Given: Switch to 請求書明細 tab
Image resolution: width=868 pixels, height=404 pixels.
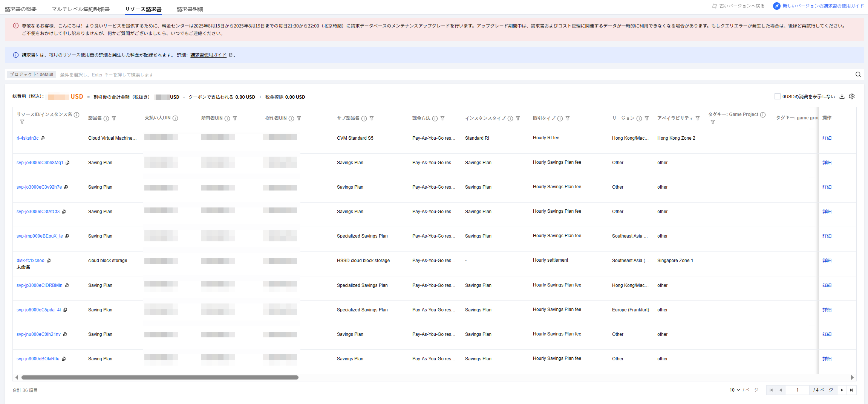Looking at the screenshot, I should point(190,9).
